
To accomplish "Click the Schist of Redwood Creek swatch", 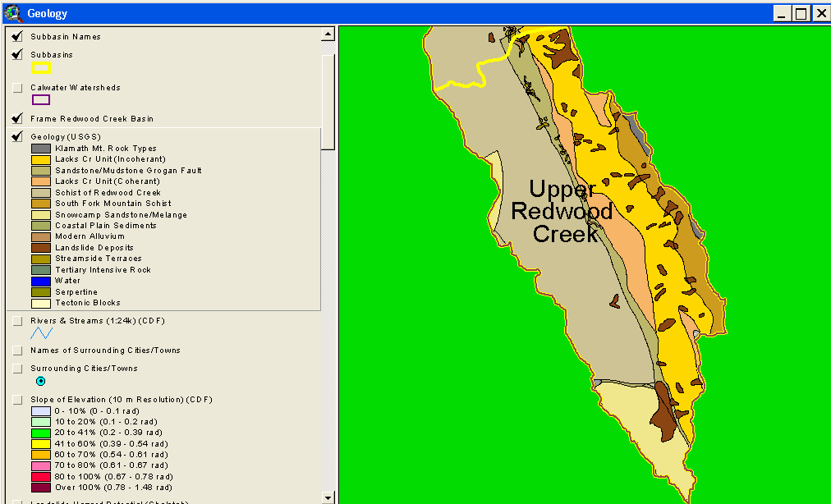I will click(41, 193).
